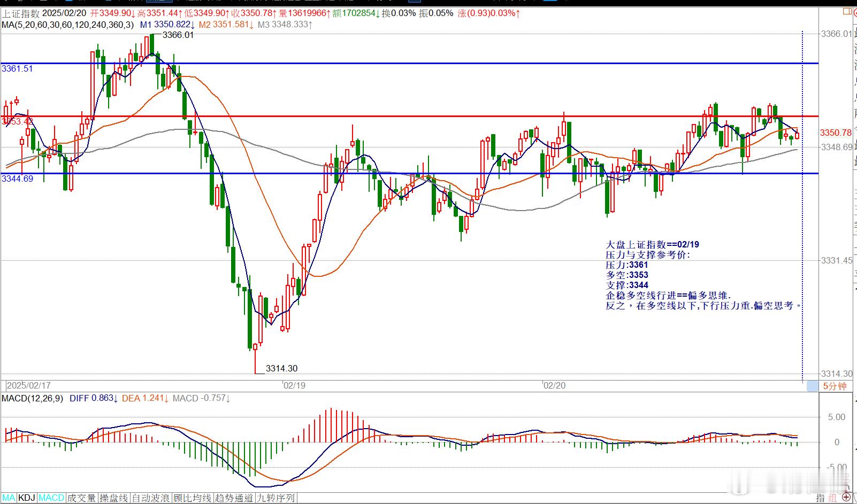Click the 2025/02/17 date label
This screenshot has height=504, width=857.
pos(28,385)
